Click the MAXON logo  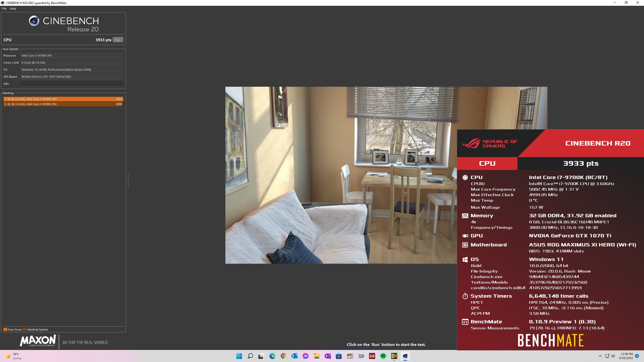click(38, 341)
